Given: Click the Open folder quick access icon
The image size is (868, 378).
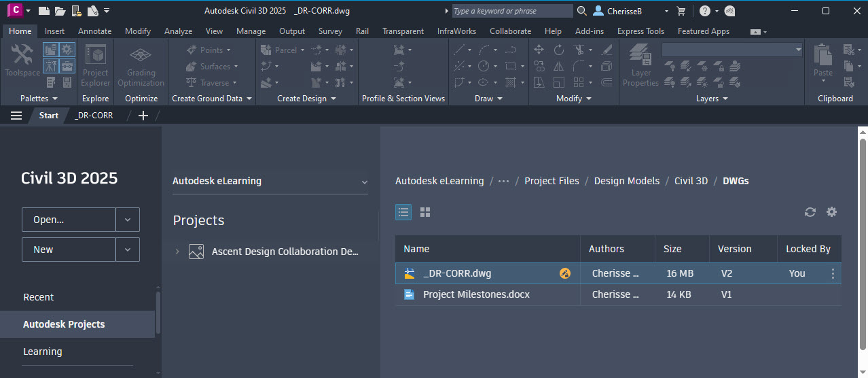Looking at the screenshot, I should pyautogui.click(x=60, y=11).
